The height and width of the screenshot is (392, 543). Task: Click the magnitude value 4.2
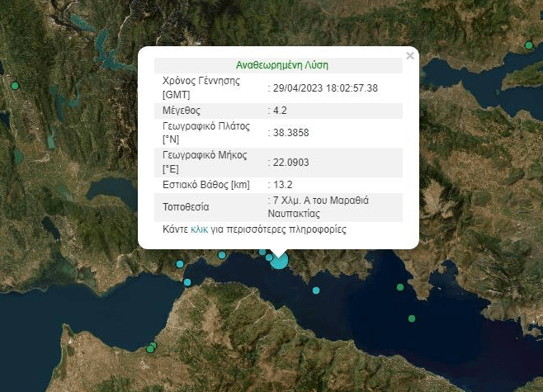281,110
